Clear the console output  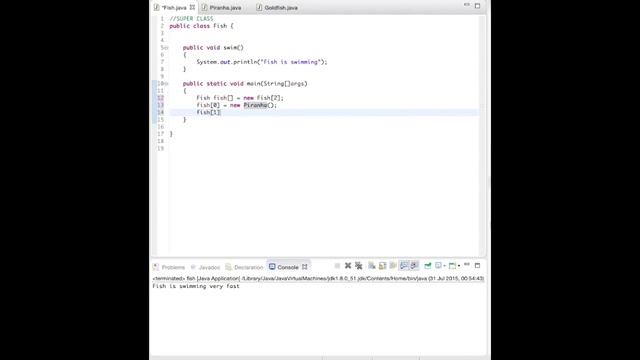tap(372, 266)
